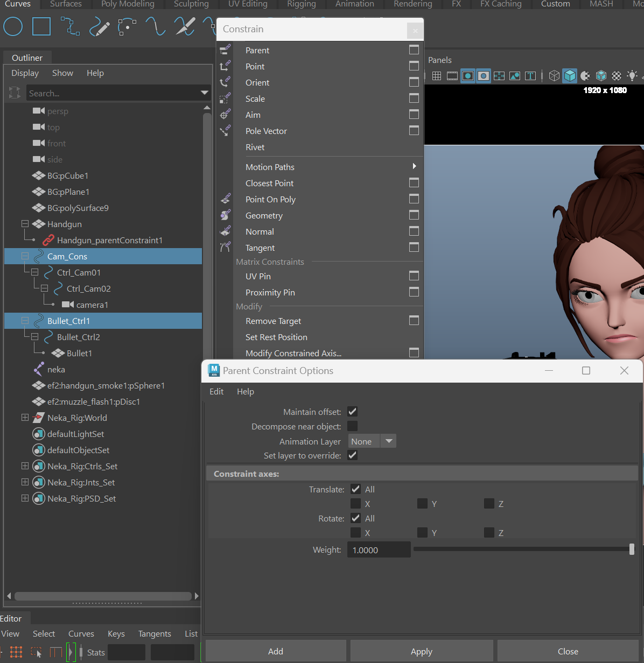The width and height of the screenshot is (644, 663).
Task: Open Remove Target options box
Action: pos(414,320)
